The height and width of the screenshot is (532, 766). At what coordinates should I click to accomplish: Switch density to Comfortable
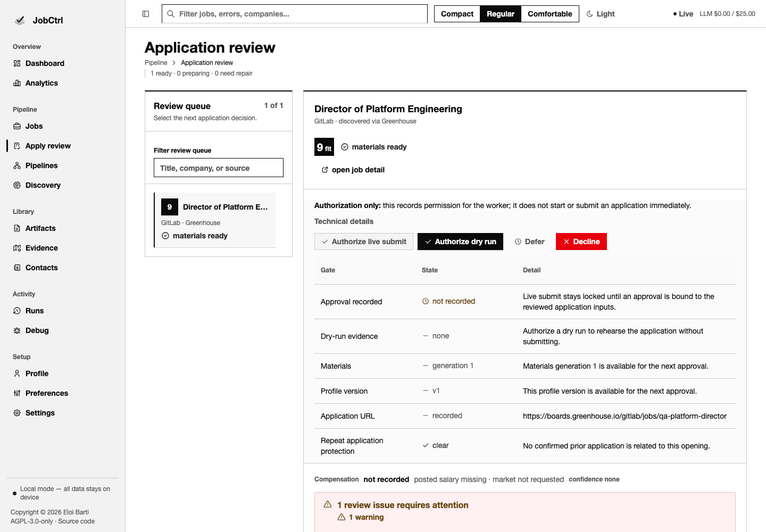click(550, 14)
